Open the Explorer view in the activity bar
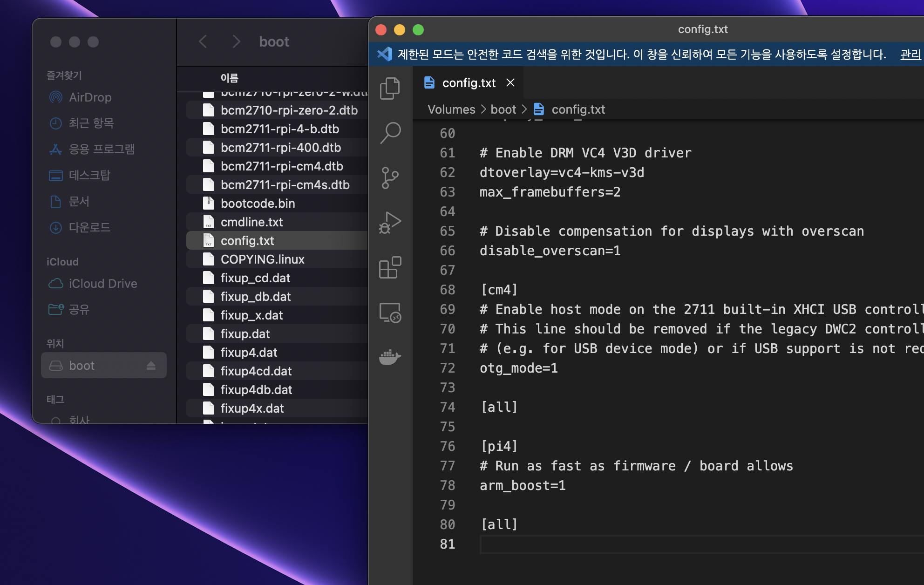The height and width of the screenshot is (585, 924). coord(390,88)
